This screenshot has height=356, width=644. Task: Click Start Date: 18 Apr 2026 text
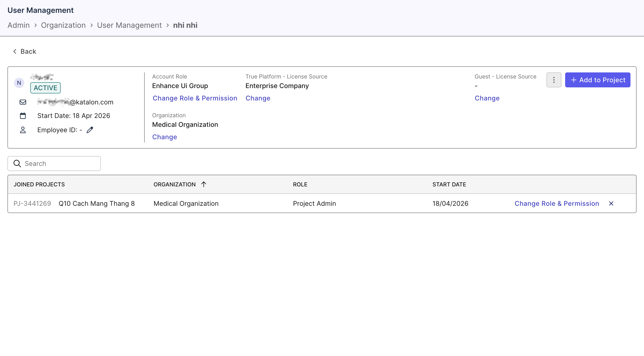pyautogui.click(x=74, y=116)
